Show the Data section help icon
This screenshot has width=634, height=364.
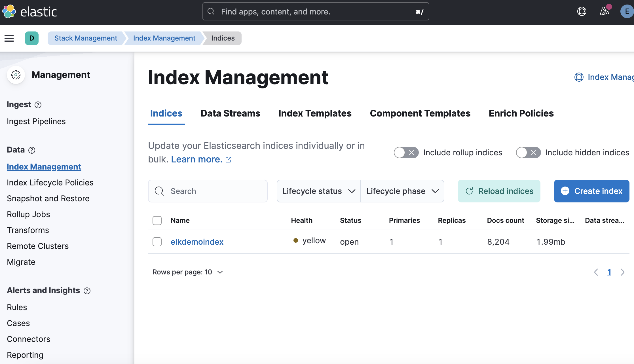[x=32, y=150]
